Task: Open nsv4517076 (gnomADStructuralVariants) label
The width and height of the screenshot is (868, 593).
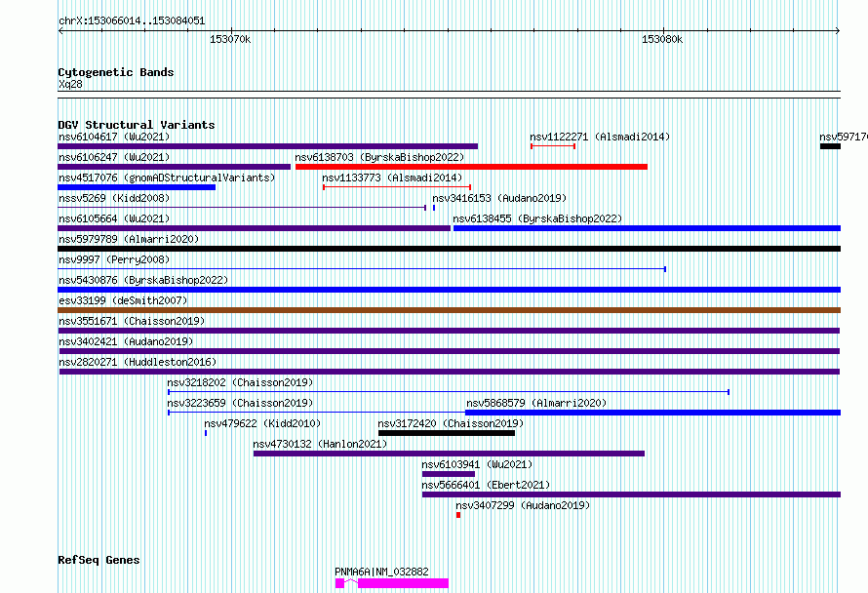Action: point(167,178)
